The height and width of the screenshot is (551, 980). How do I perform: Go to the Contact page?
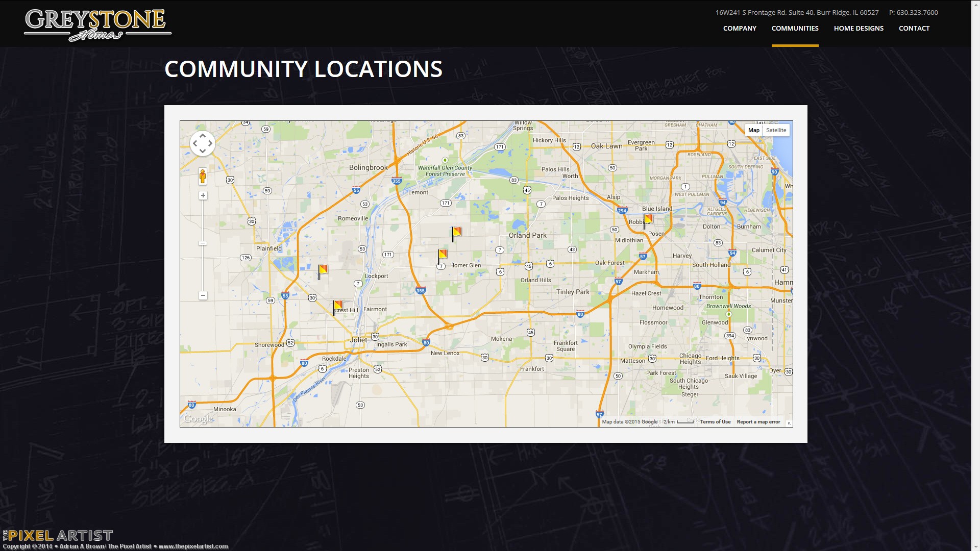click(914, 29)
